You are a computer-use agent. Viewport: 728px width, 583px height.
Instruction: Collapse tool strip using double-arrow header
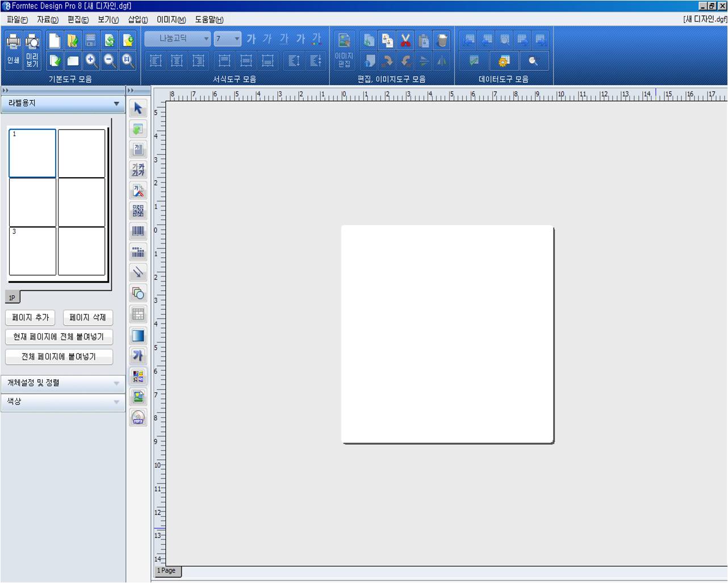pos(131,90)
